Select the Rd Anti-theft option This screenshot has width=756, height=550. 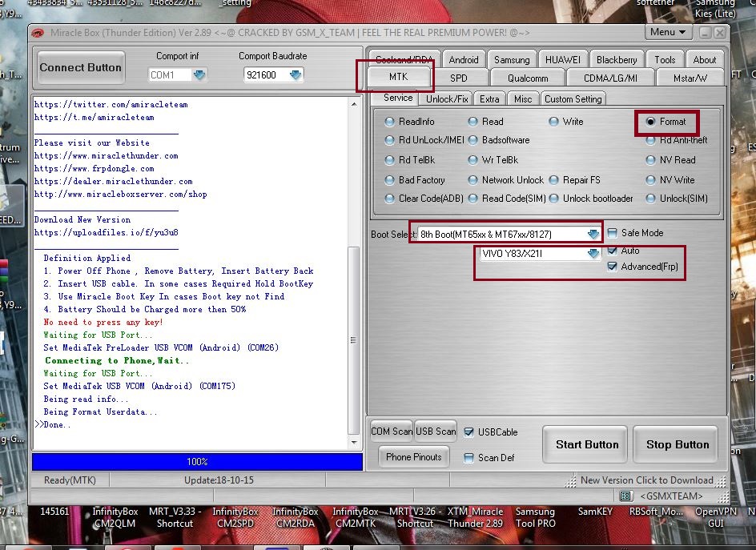(x=651, y=140)
